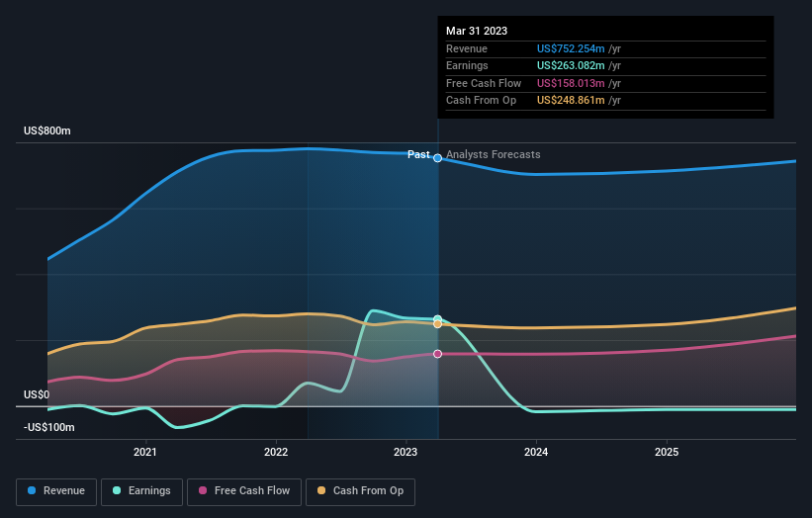The width and height of the screenshot is (812, 518).
Task: Click the 2024 x-axis label
Action: (536, 452)
